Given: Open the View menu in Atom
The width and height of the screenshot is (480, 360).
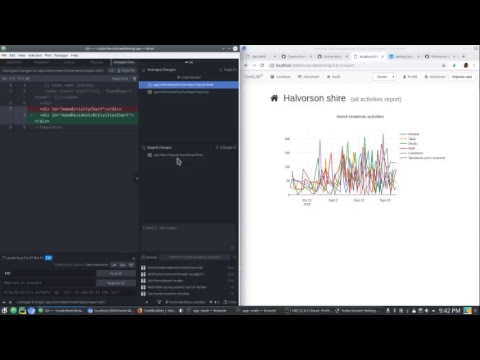Looking at the screenshot, I should pos(22,55).
